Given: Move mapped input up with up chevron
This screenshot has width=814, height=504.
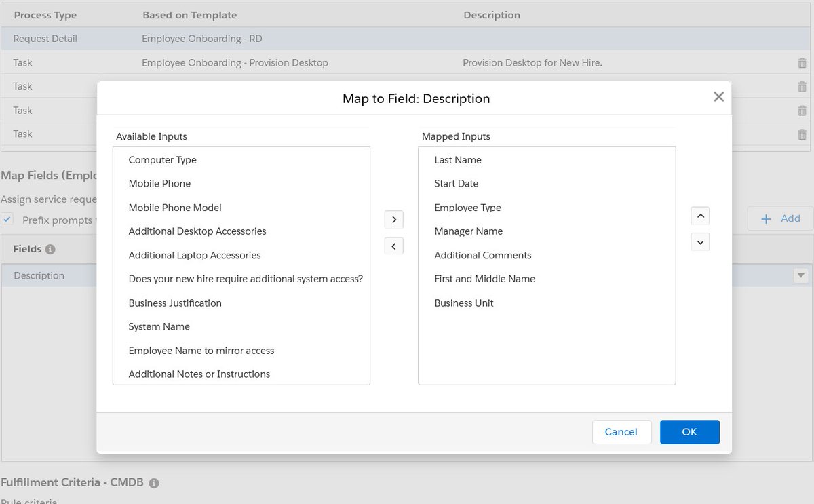Looking at the screenshot, I should [700, 216].
